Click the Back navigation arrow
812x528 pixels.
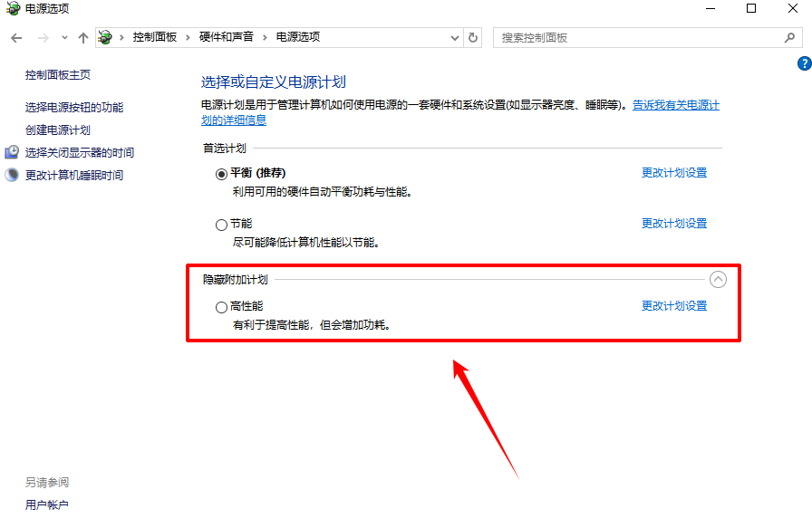(x=16, y=38)
